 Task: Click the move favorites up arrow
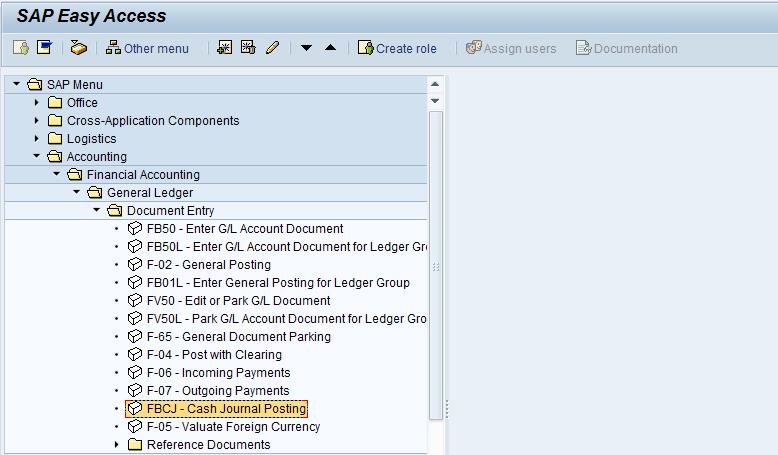pos(330,48)
